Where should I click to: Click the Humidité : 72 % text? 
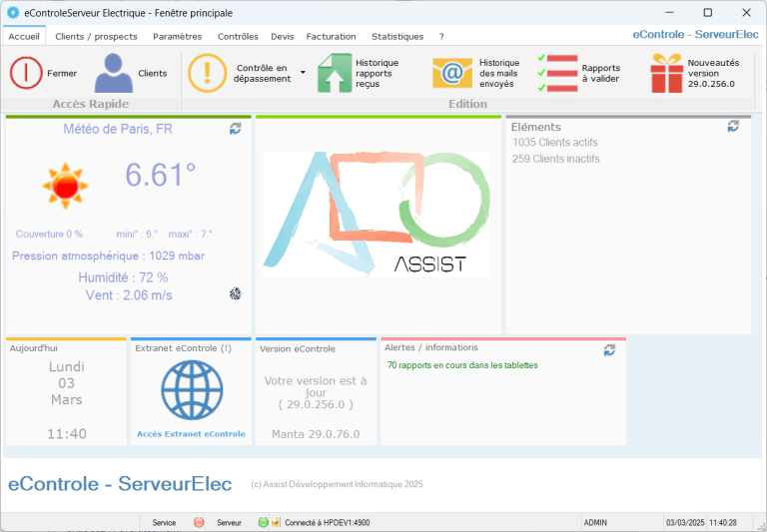coord(123,277)
